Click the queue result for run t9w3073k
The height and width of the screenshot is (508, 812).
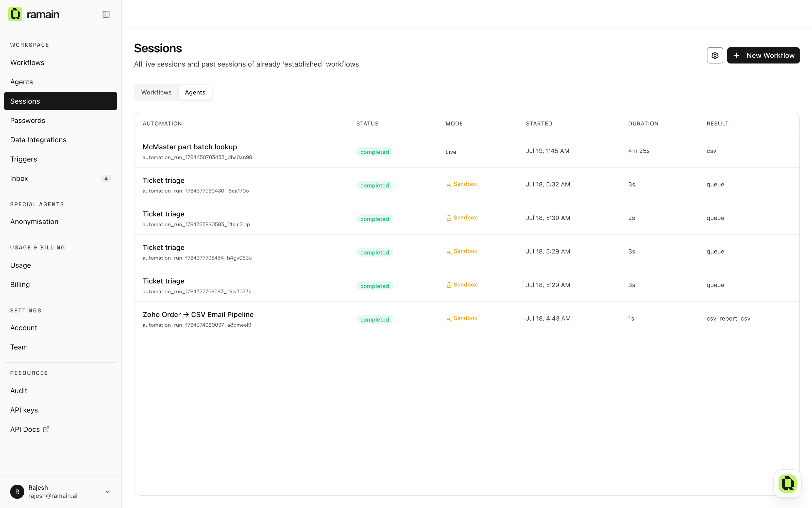(715, 285)
